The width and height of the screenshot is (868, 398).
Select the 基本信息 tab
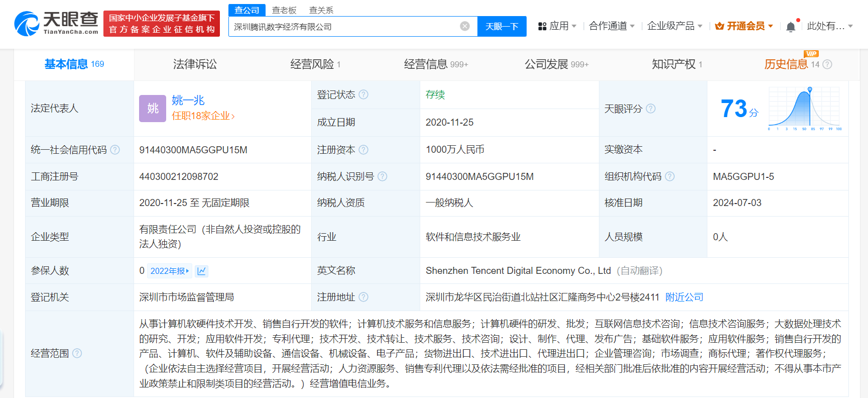tap(74, 64)
